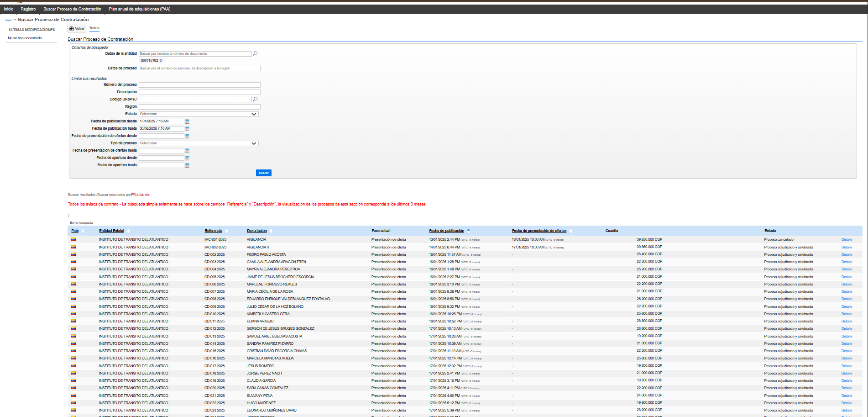Open Detalle for CD 020 2025 row
The width and height of the screenshot is (868, 417).
[x=847, y=388]
